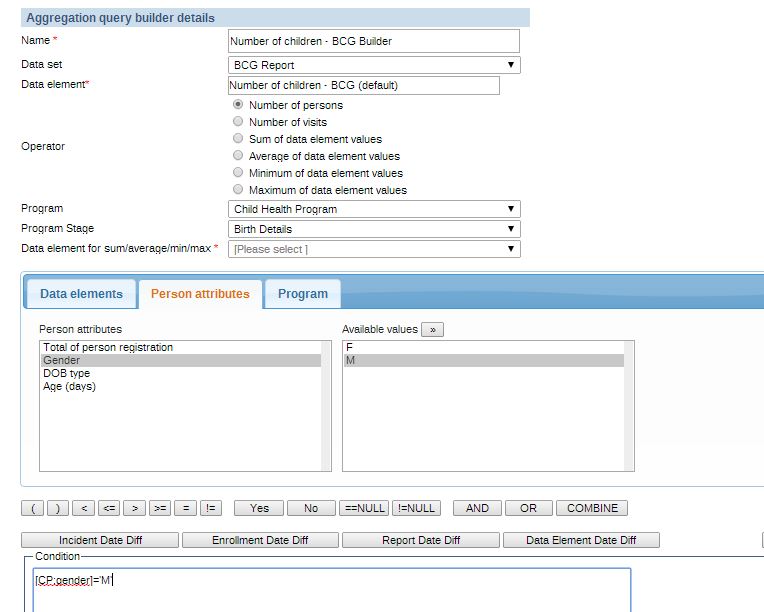Insert the open parenthesis operator
764x612 pixels.
coord(33,508)
